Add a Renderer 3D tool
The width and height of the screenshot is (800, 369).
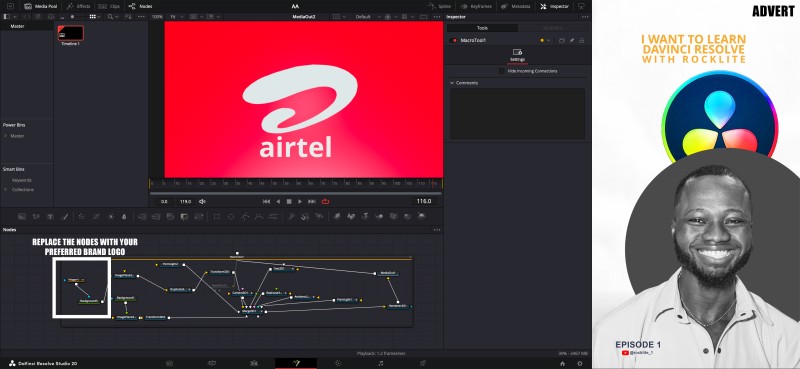click(421, 216)
